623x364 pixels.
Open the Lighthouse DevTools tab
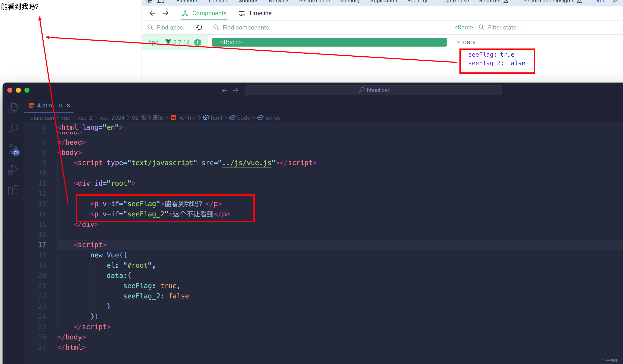coord(455,1)
